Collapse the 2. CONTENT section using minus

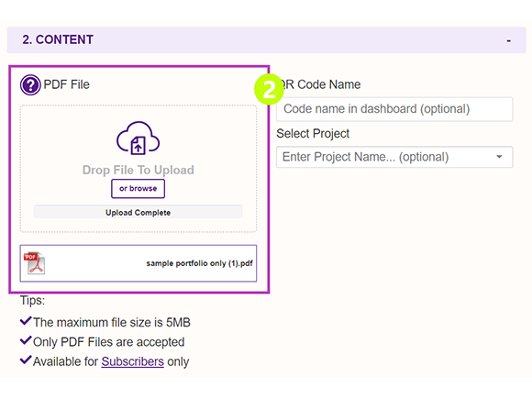[x=508, y=40]
